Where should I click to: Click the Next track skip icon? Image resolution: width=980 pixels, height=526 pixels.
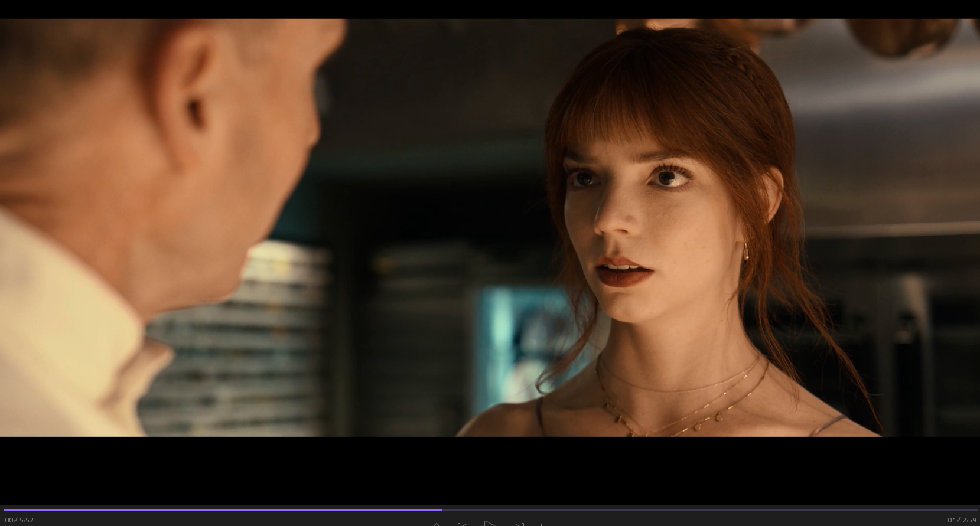519,524
